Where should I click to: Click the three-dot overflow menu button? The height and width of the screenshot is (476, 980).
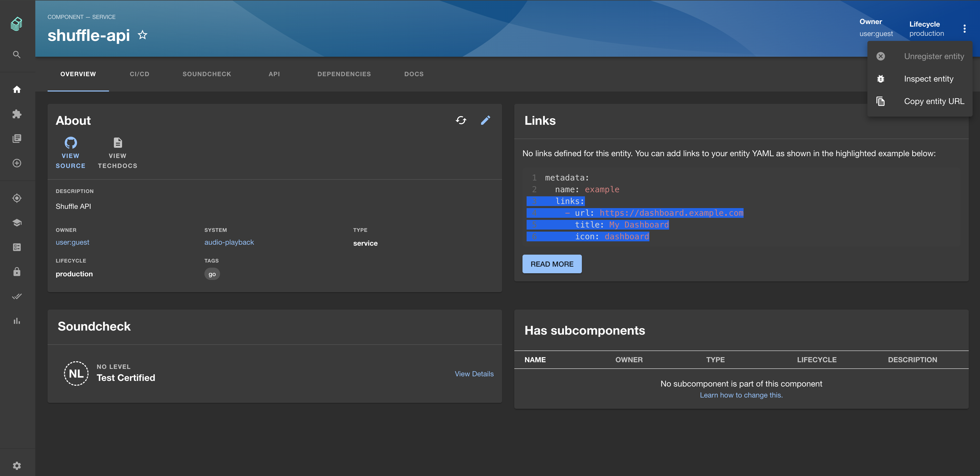point(964,28)
